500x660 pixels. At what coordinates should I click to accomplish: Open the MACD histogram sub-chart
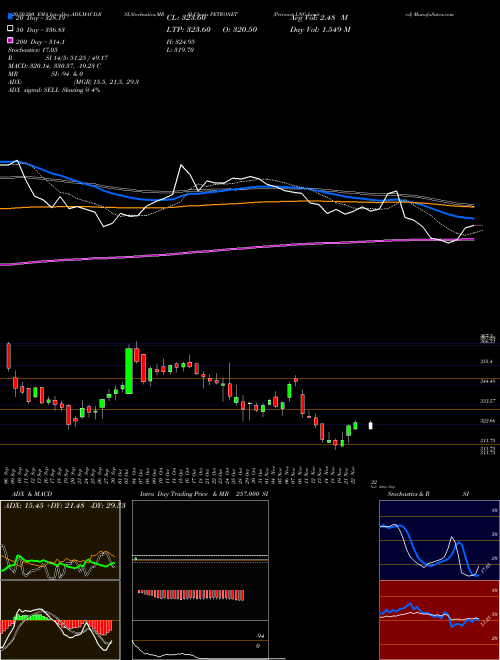pyautogui.click(x=60, y=620)
